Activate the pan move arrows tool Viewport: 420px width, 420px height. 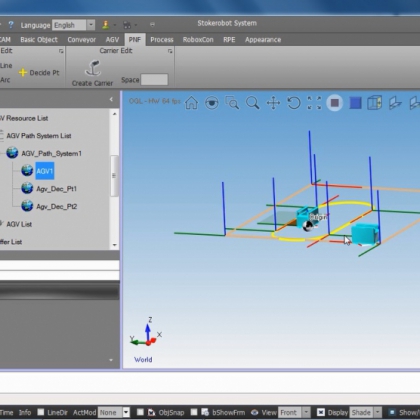click(273, 103)
